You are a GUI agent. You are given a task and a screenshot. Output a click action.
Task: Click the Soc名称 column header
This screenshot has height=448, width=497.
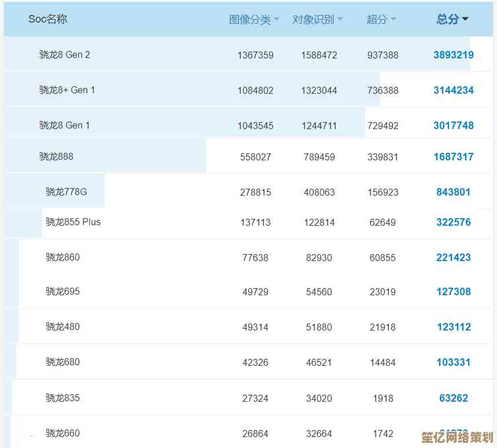pyautogui.click(x=47, y=19)
